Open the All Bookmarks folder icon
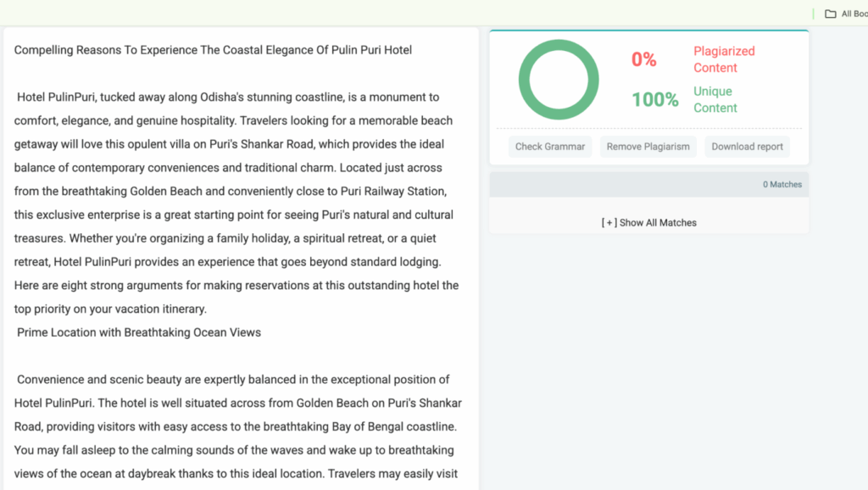 (x=831, y=14)
